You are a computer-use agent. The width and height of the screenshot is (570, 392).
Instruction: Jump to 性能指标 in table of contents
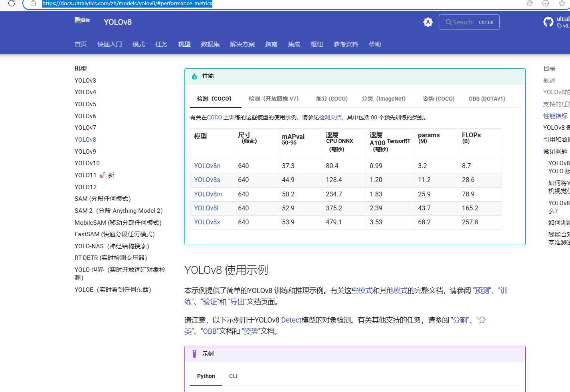click(x=555, y=116)
